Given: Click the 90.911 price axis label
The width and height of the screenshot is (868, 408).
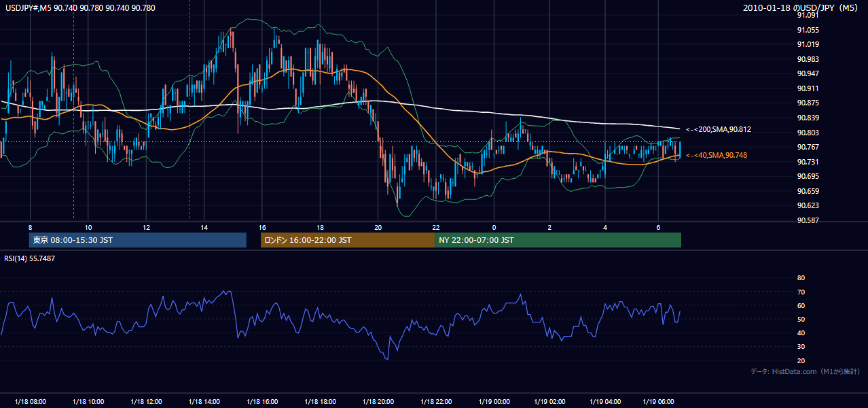Looking at the screenshot, I should point(808,88).
